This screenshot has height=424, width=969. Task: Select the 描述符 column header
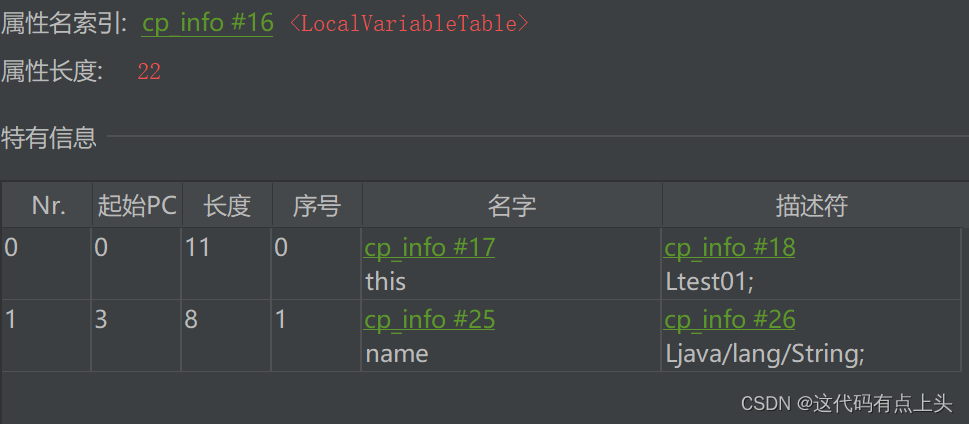click(x=811, y=206)
